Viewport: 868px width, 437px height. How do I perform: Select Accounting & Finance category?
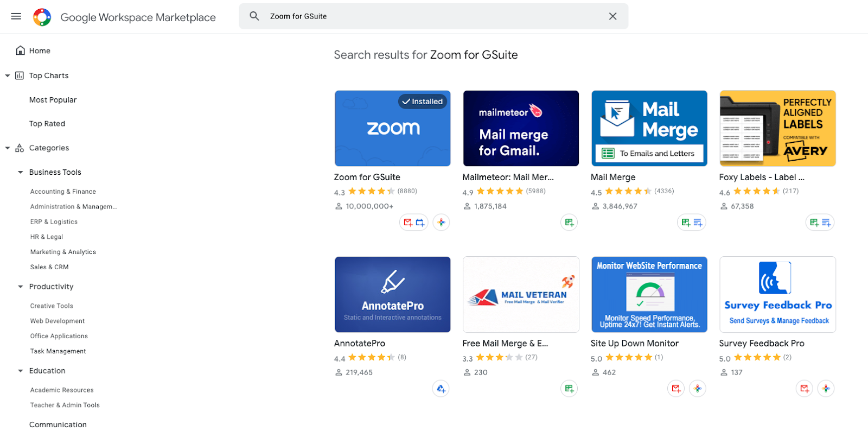pos(63,192)
